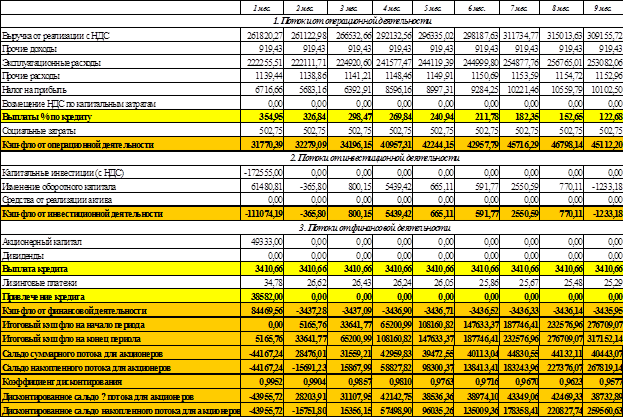Select row label 'Средства от реализации актива'

pyautogui.click(x=57, y=200)
